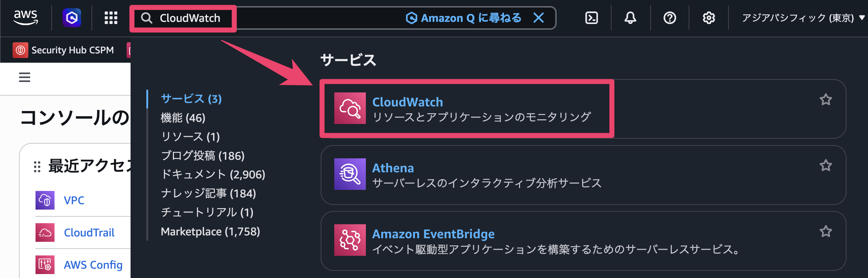Open CloudTrail from the recent services list
868x278 pixels.
(x=89, y=232)
